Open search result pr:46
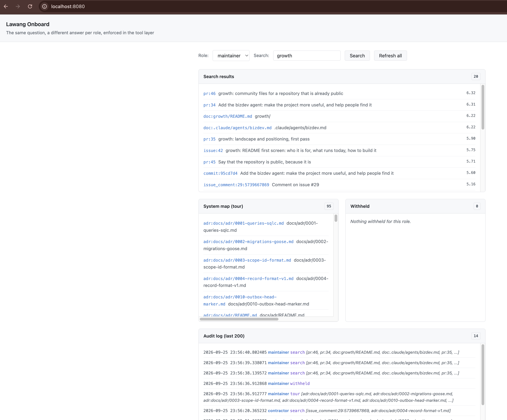This screenshot has height=420, width=507. click(209, 93)
